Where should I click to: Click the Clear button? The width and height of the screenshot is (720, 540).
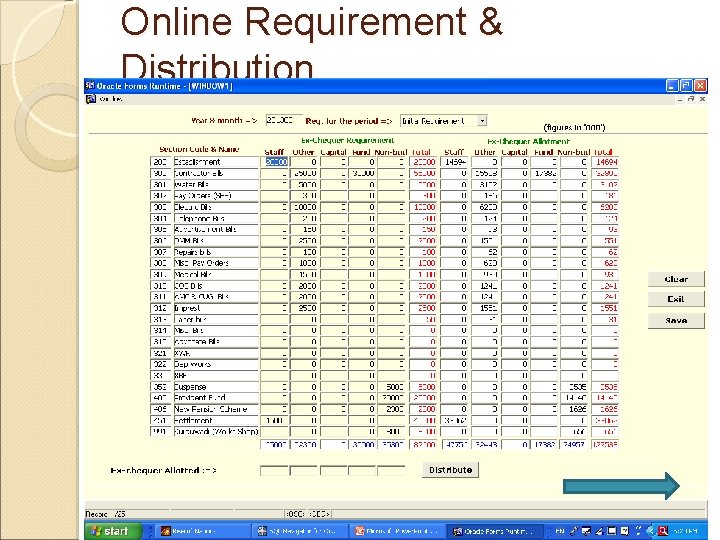676,279
